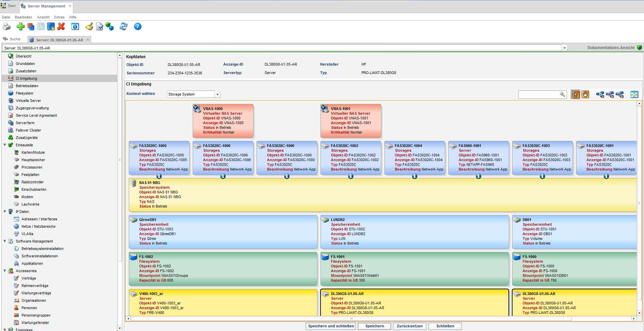Open the Hilfe menu
The image size is (644, 331).
[73, 17]
